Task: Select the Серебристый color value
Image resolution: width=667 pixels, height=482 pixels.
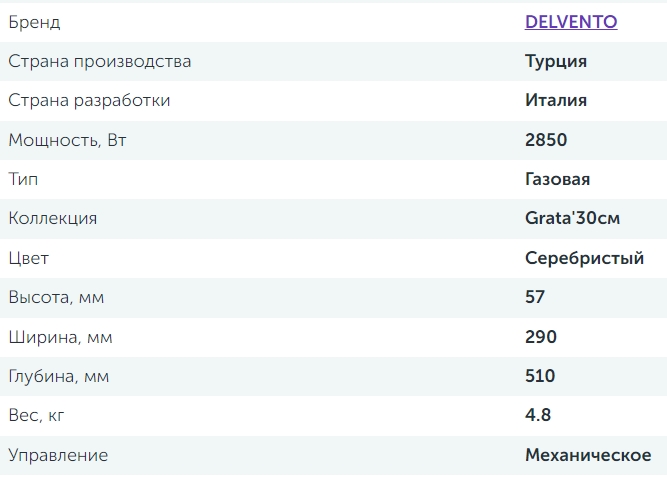Action: [x=585, y=258]
